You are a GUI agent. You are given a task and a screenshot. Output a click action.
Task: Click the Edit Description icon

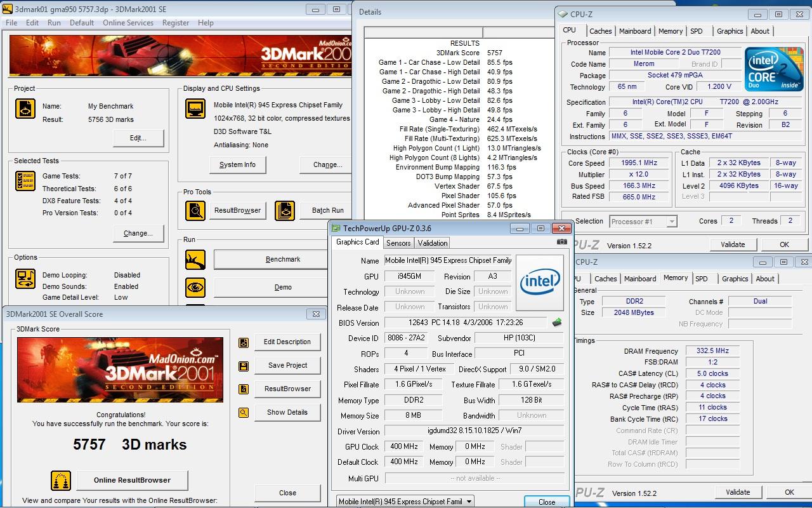244,342
